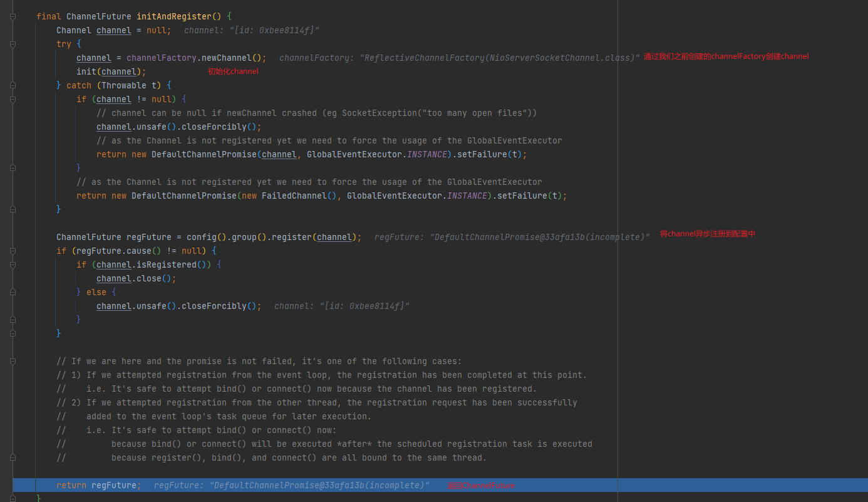Click the new FailedChannel() expression

tap(289, 196)
